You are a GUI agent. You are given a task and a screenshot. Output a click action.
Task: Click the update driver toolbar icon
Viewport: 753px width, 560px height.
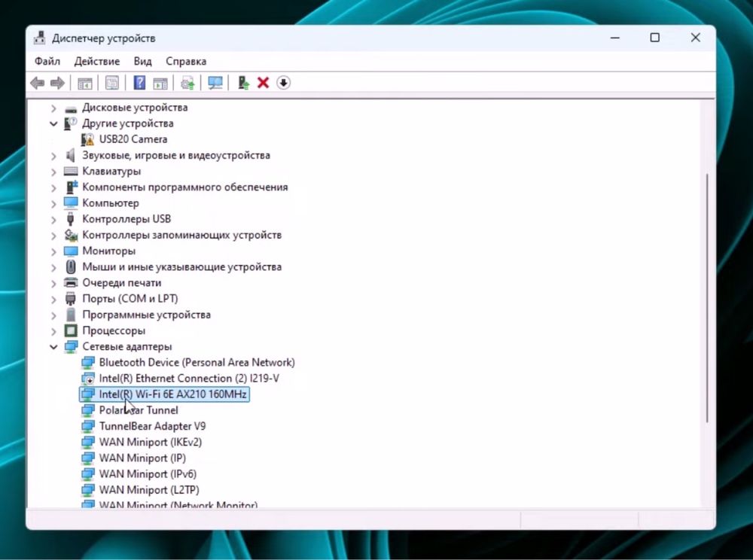(x=187, y=83)
